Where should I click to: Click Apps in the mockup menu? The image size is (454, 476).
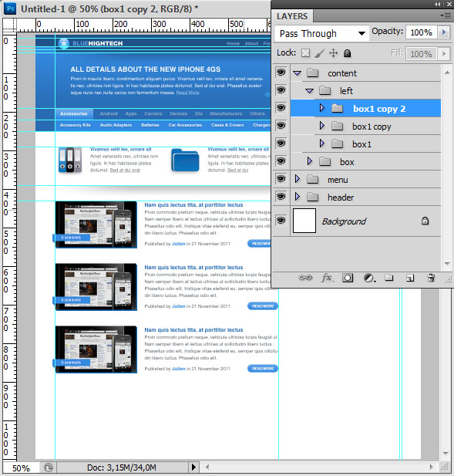131,114
